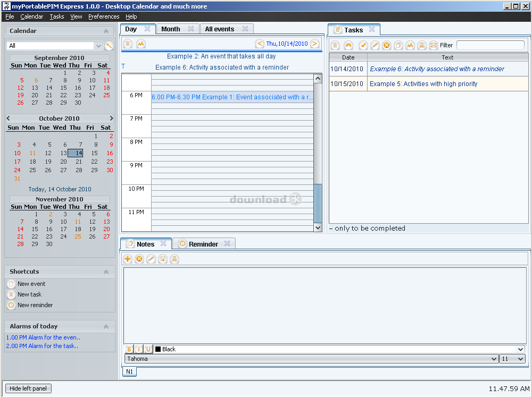Click the wrench icon beside the calendar filter
The width and height of the screenshot is (532, 398).
click(109, 46)
